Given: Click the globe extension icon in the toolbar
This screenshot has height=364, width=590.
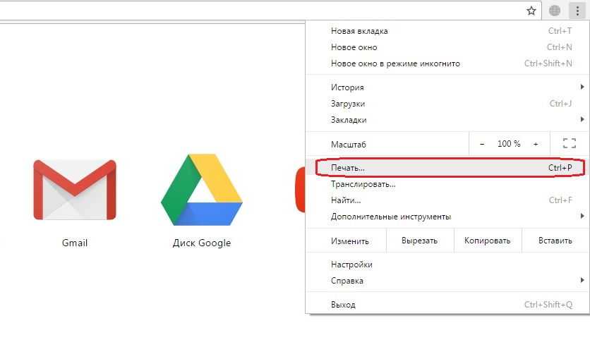Looking at the screenshot, I should coord(555,11).
